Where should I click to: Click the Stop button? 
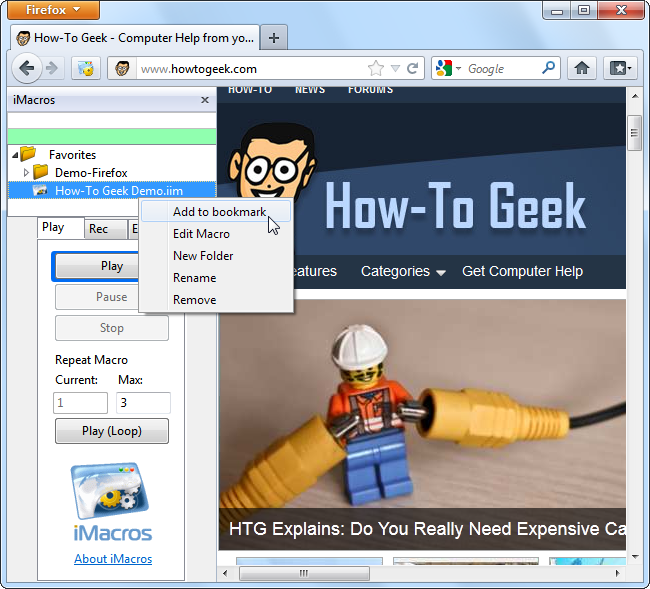pos(112,328)
